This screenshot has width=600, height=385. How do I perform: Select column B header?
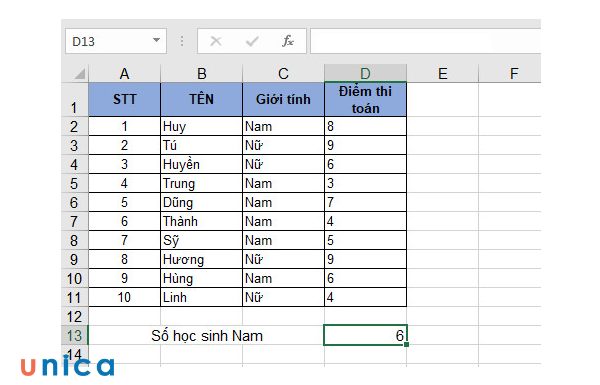(202, 73)
